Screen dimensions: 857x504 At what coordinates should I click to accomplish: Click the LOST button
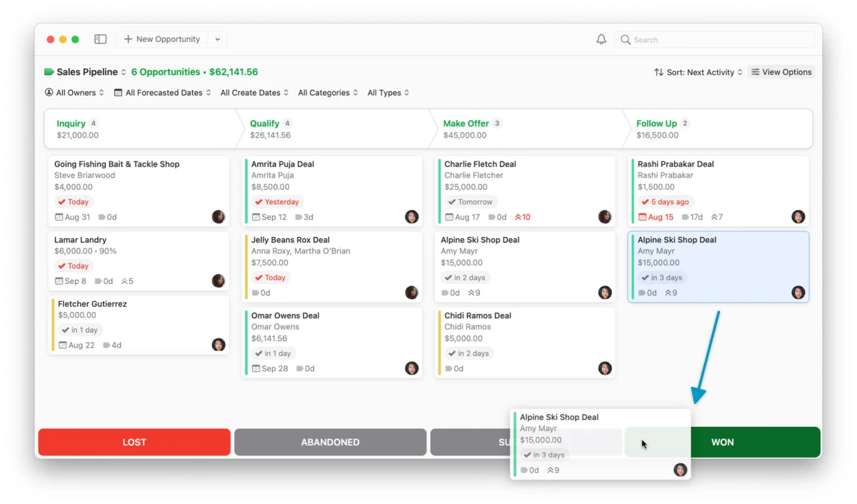134,442
